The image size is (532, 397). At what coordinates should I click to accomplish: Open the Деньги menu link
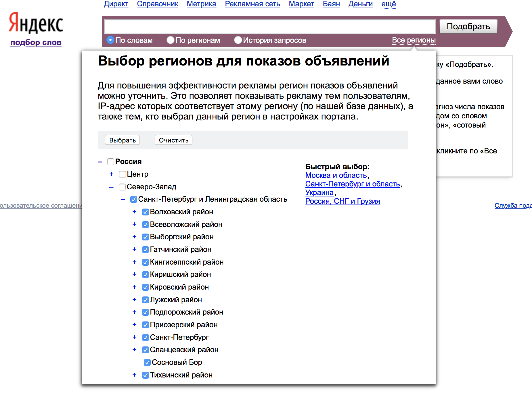(x=361, y=4)
